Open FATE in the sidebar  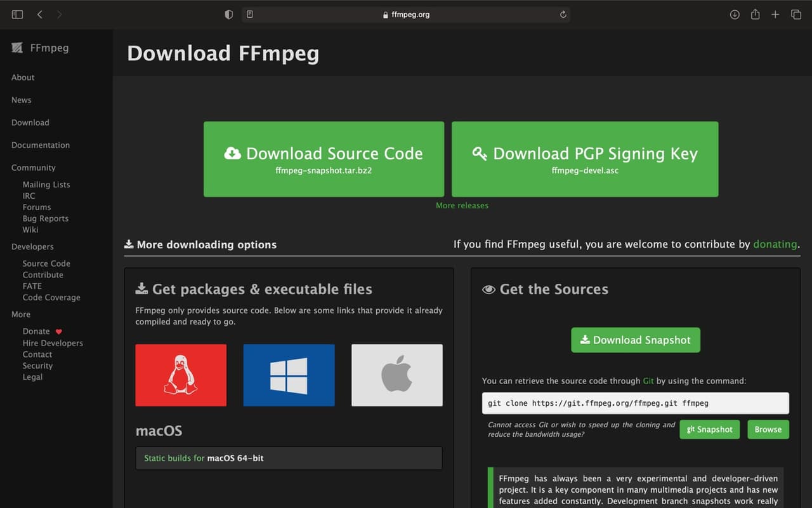[32, 286]
